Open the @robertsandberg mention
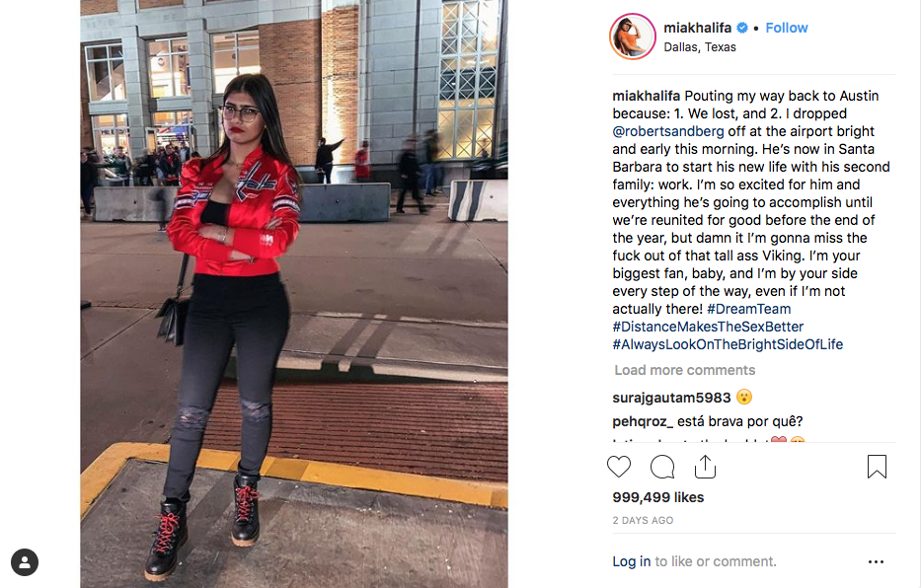Screen dimensions: 921x588 (x=668, y=131)
